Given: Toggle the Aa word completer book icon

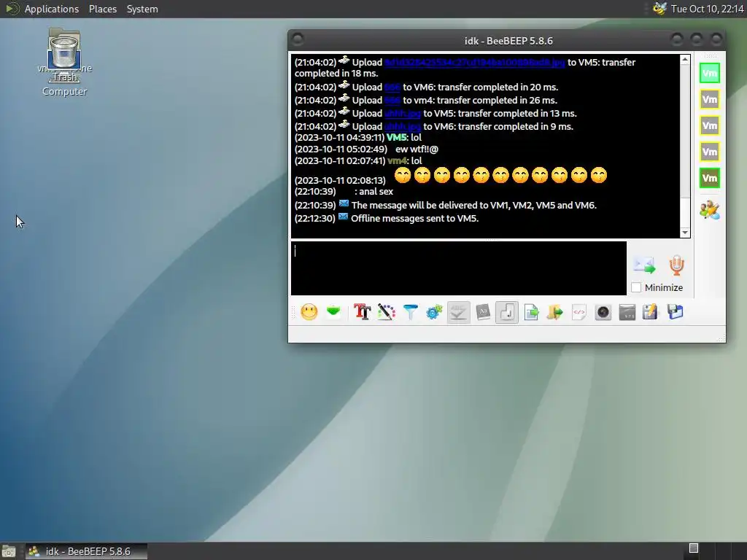Looking at the screenshot, I should pyautogui.click(x=483, y=312).
